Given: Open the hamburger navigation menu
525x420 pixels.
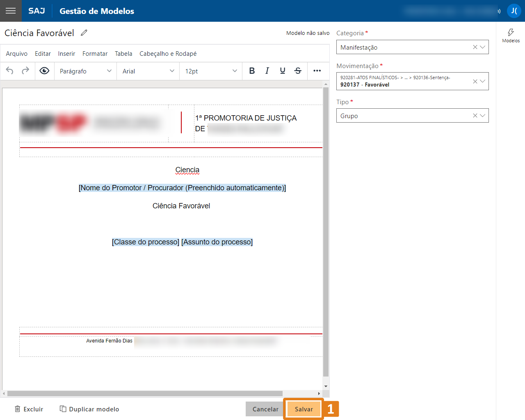Looking at the screenshot, I should pos(11,11).
